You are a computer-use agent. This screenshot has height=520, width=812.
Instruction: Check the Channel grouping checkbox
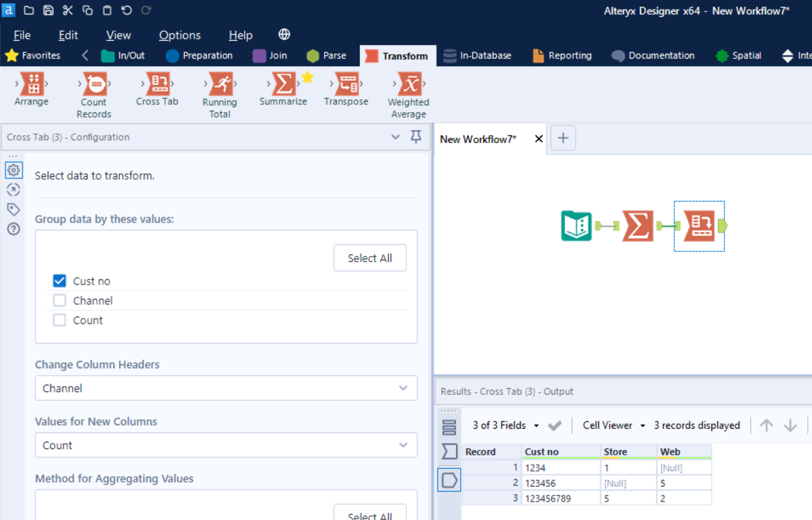[x=59, y=300]
